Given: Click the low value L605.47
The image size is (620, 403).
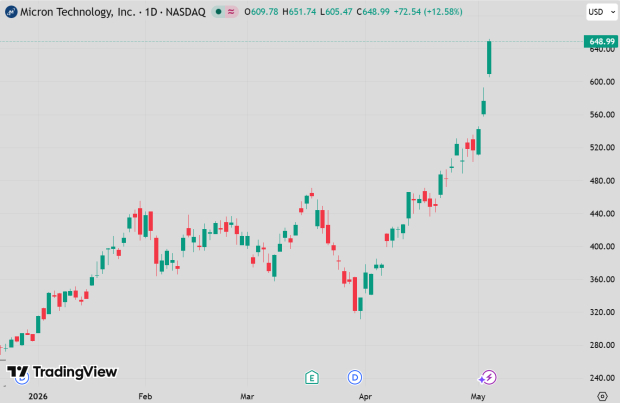Looking at the screenshot, I should (x=336, y=12).
